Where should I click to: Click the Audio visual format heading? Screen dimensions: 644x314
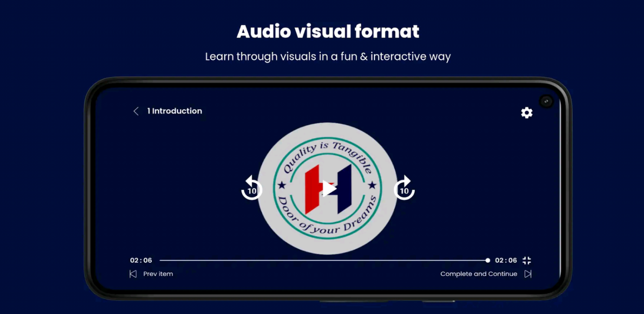pyautogui.click(x=328, y=31)
